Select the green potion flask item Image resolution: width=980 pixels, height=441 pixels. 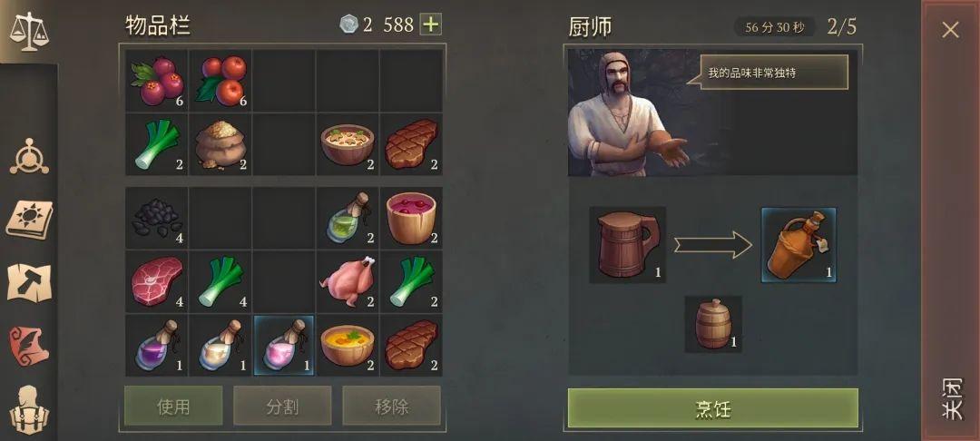pos(348,218)
